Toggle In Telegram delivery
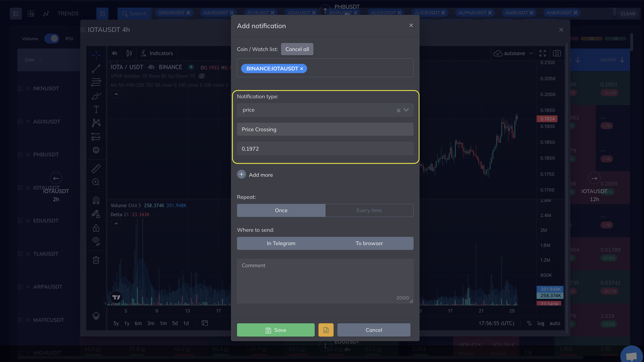 point(281,243)
